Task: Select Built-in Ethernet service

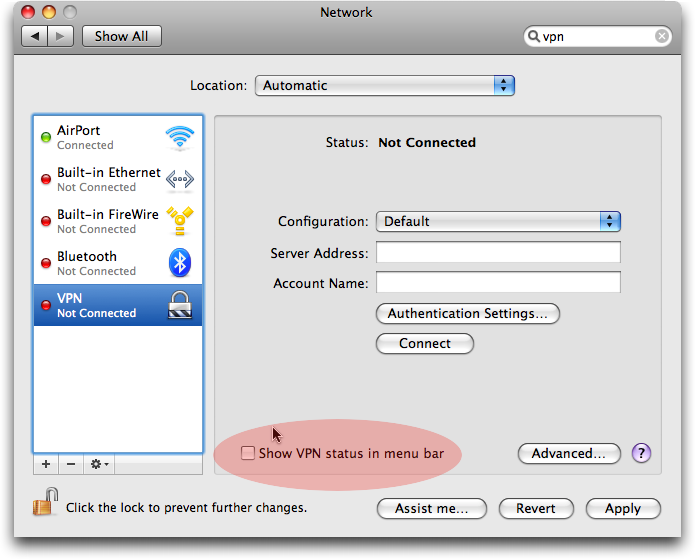Action: (x=118, y=179)
